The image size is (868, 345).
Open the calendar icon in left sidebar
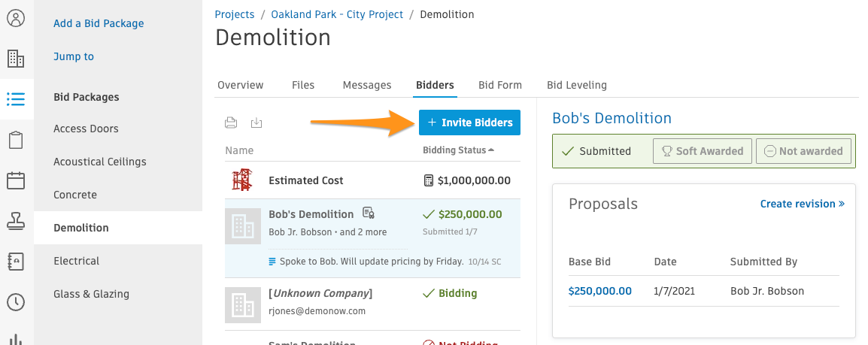(16, 180)
